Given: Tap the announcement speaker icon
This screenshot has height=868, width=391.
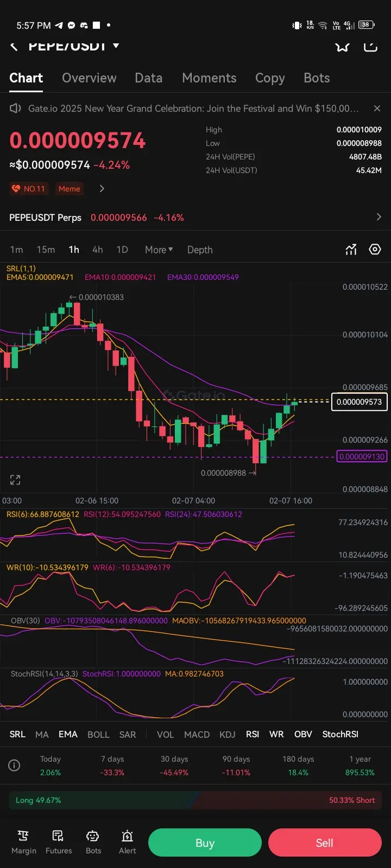Looking at the screenshot, I should pos(15,108).
